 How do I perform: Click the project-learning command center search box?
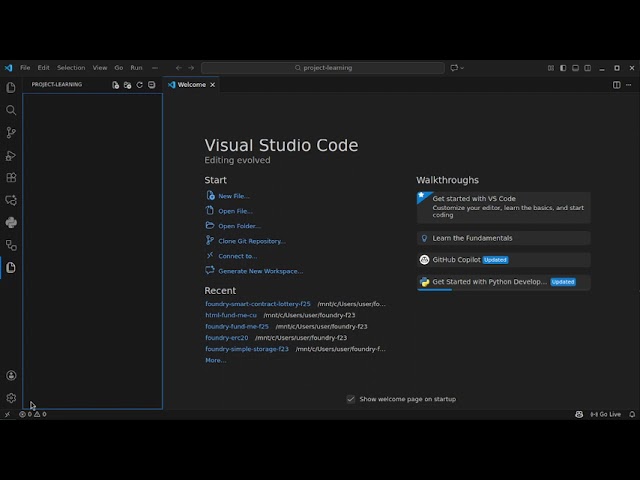pos(323,68)
